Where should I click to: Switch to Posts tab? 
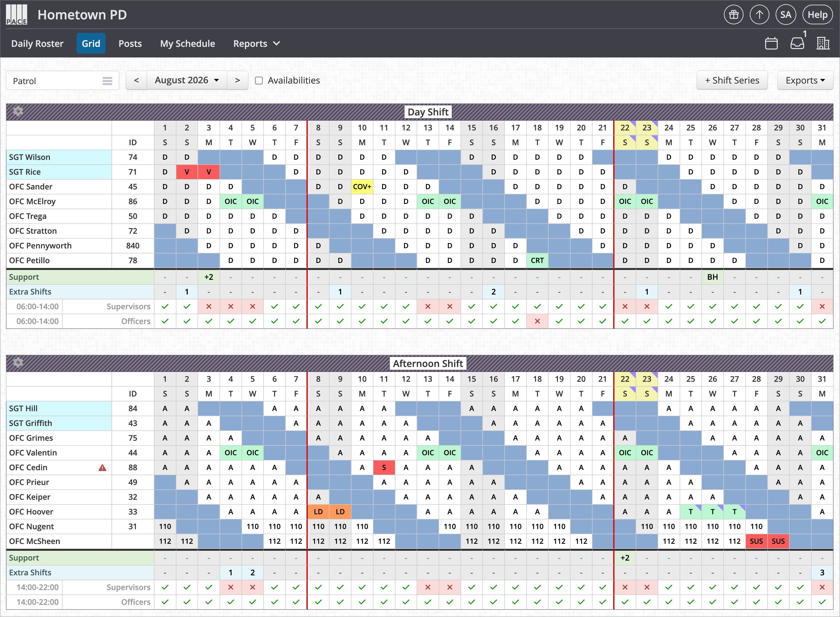[130, 43]
